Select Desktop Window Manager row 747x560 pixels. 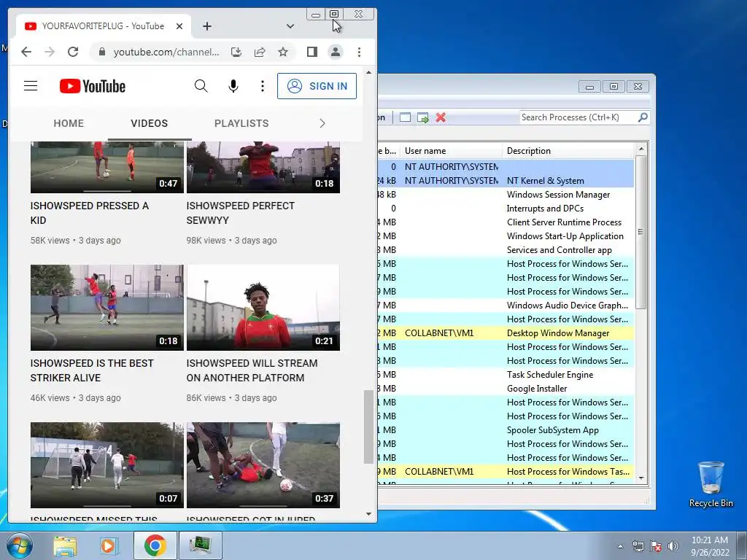(506, 332)
